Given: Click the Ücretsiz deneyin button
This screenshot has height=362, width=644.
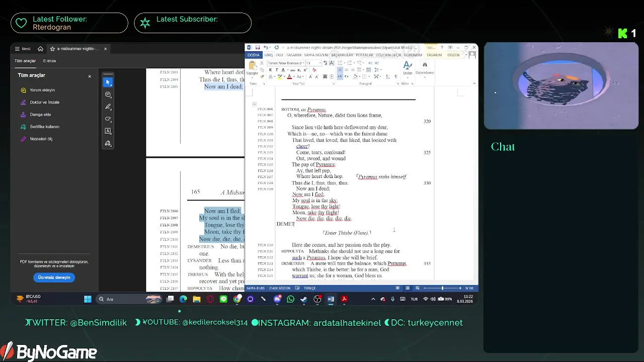Looking at the screenshot, I should click(x=54, y=278).
